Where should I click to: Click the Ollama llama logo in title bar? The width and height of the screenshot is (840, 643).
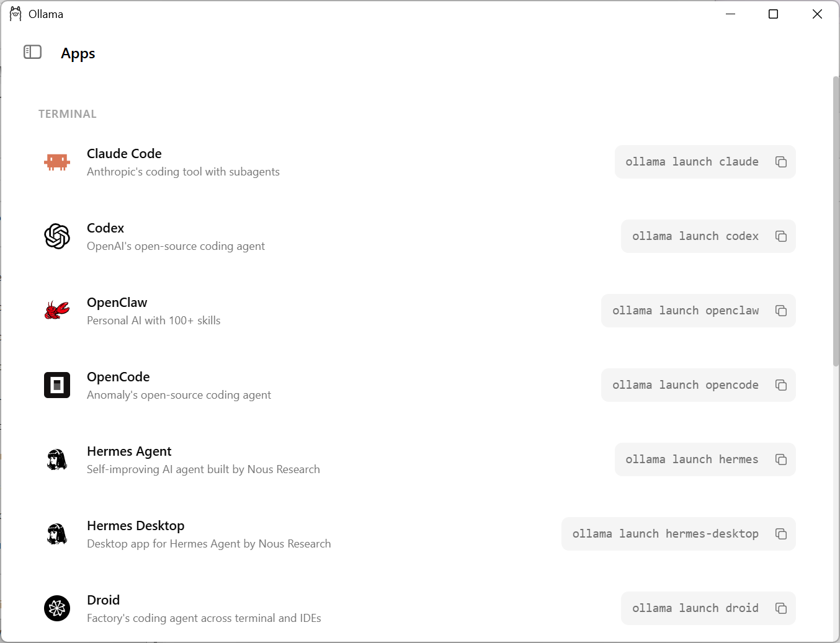(x=16, y=14)
